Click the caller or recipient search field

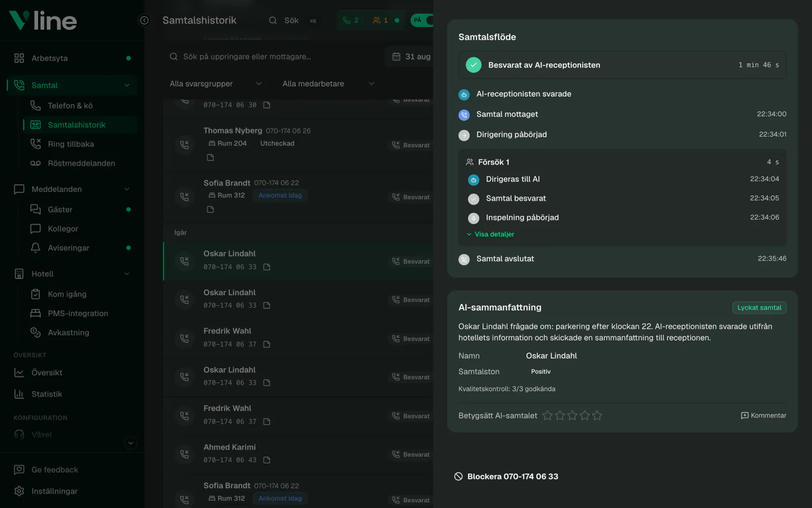[272, 56]
